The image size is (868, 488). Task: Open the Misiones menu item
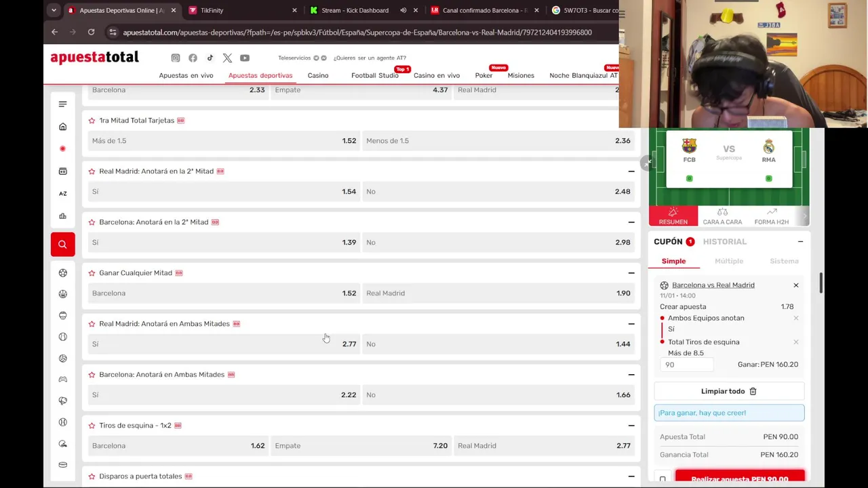pyautogui.click(x=521, y=75)
